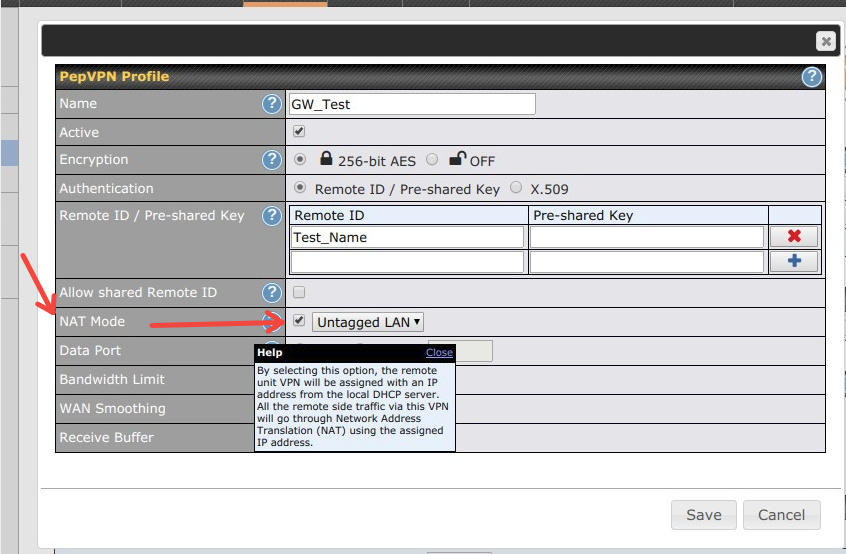Choose X.509 authentication option
The width and height of the screenshot is (846, 554).
(x=516, y=188)
